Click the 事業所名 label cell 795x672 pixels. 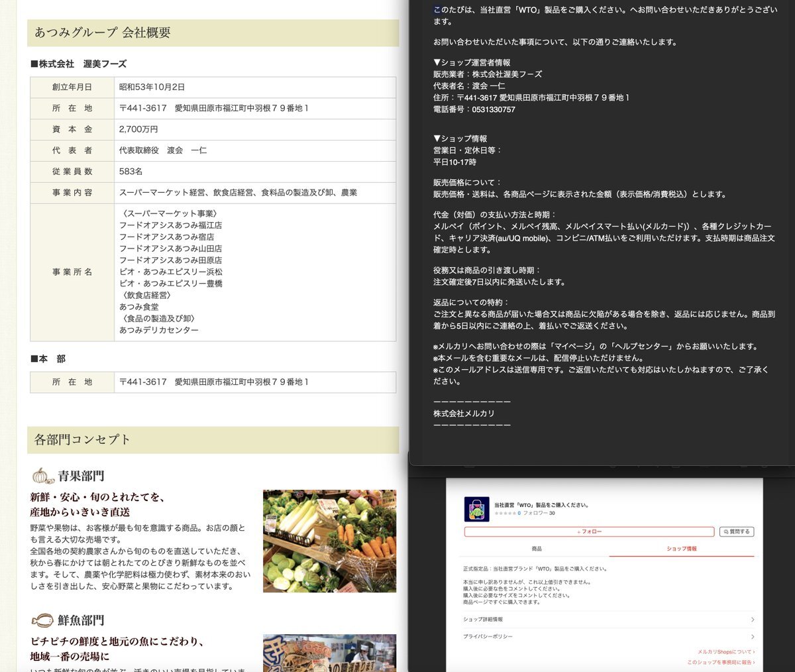(x=72, y=272)
